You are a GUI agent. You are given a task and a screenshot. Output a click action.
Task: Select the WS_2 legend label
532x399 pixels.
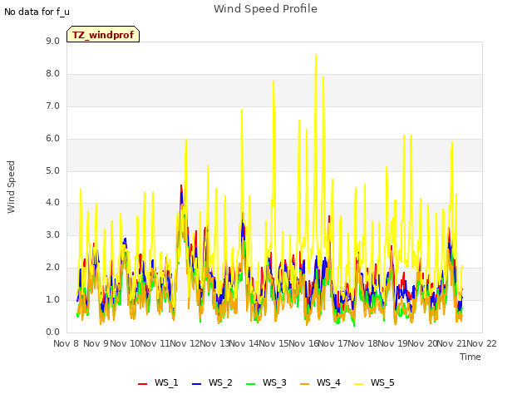tap(220, 382)
